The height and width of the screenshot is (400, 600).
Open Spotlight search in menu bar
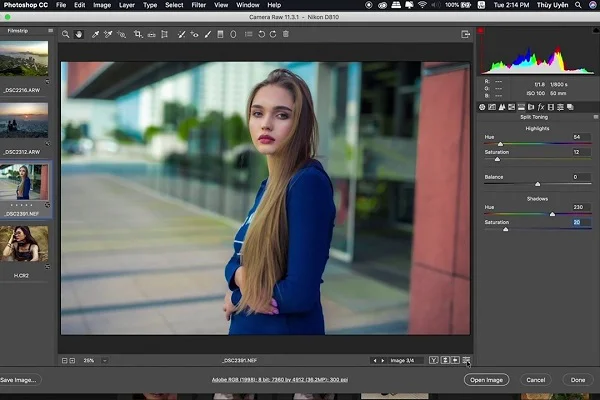(578, 5)
